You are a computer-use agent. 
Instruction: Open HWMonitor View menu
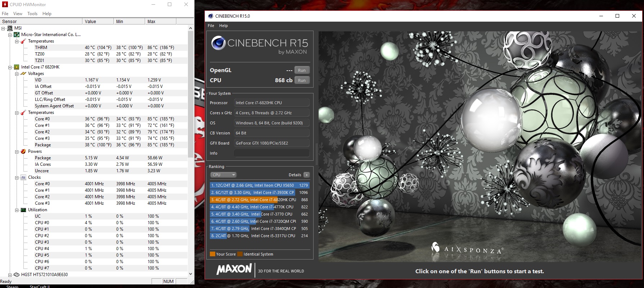[18, 14]
